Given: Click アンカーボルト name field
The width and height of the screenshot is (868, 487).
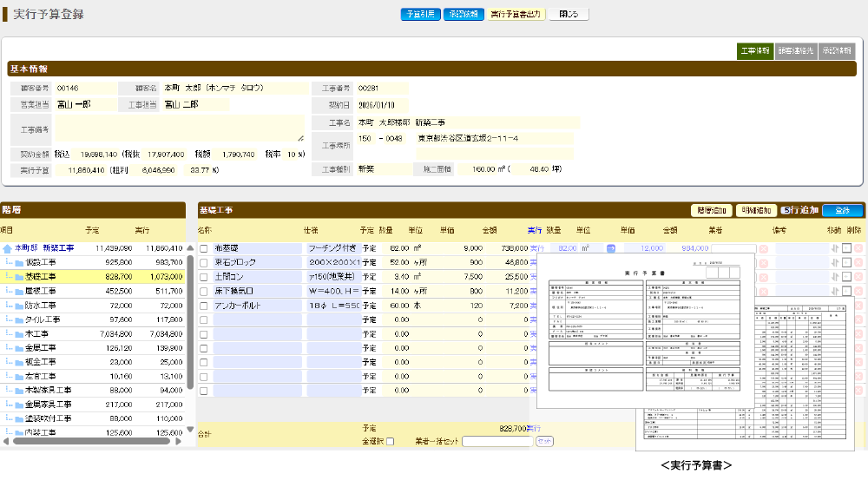Looking at the screenshot, I should coord(258,306).
